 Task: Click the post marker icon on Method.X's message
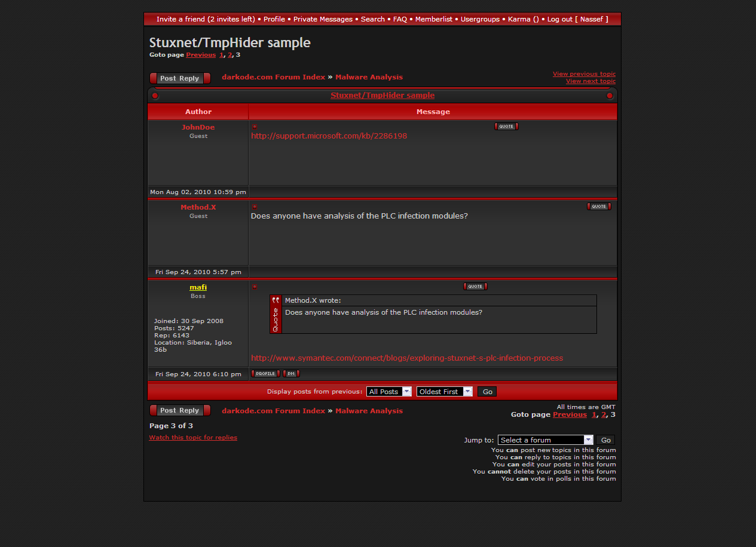pos(255,207)
